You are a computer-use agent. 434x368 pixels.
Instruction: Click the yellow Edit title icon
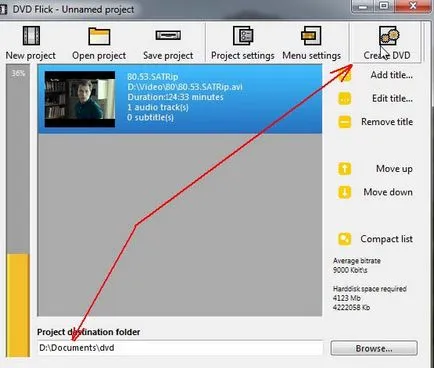point(345,99)
